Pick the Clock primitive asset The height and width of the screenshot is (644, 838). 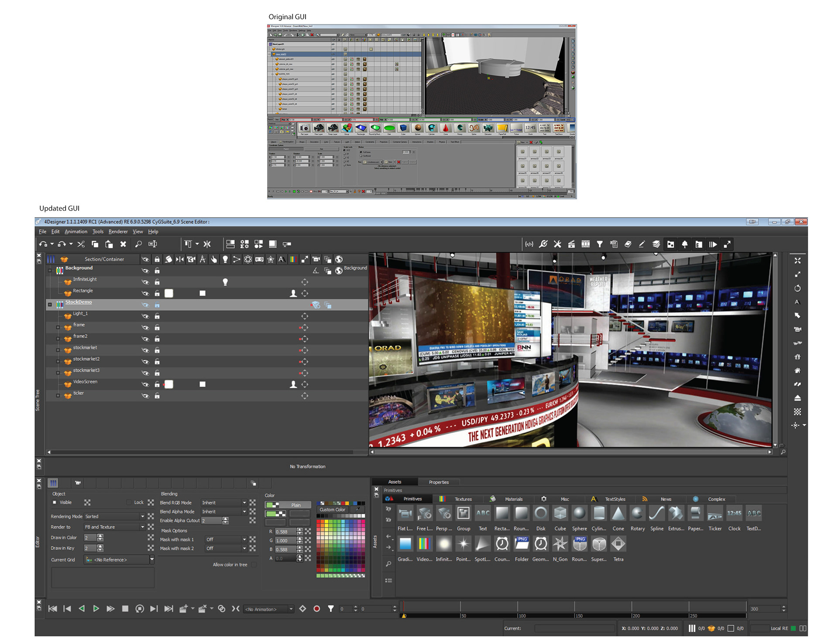[734, 514]
